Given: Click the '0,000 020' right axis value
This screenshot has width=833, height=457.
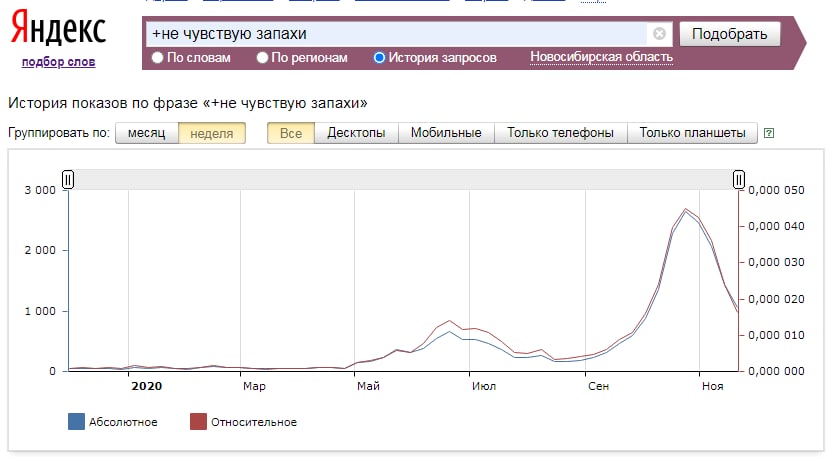Looking at the screenshot, I should [776, 299].
